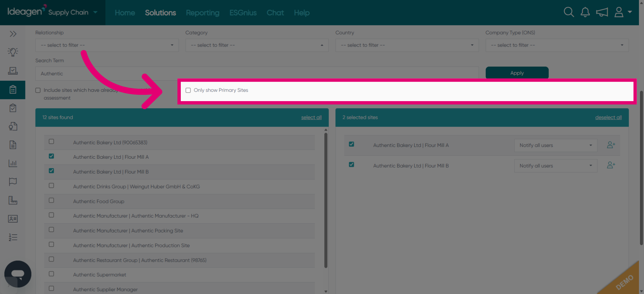Image resolution: width=644 pixels, height=294 pixels.
Task: Open the Category filter dropdown
Action: (x=257, y=45)
